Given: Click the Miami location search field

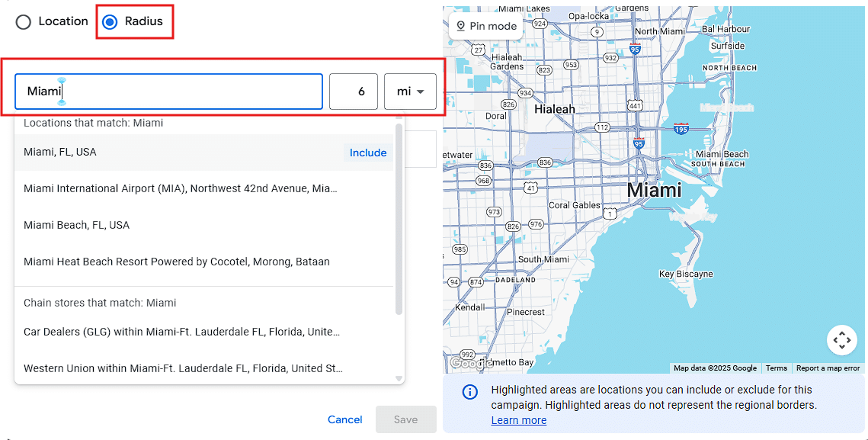Looking at the screenshot, I should pyautogui.click(x=168, y=92).
